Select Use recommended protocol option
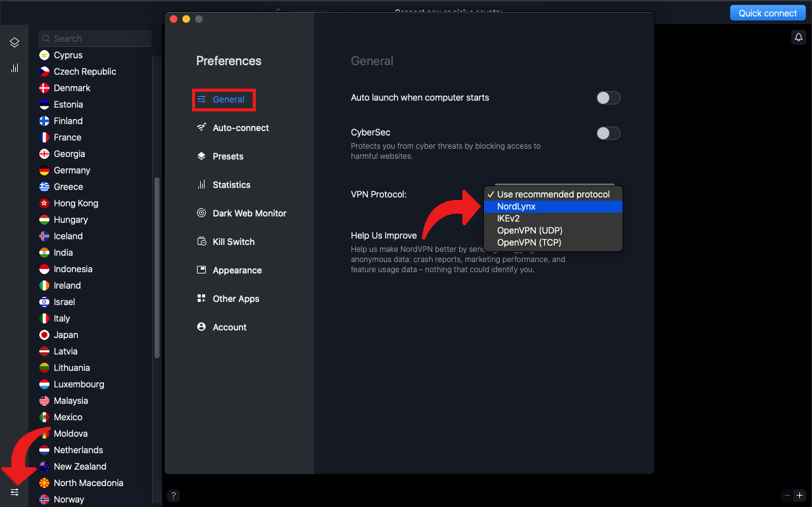812x507 pixels. click(552, 194)
